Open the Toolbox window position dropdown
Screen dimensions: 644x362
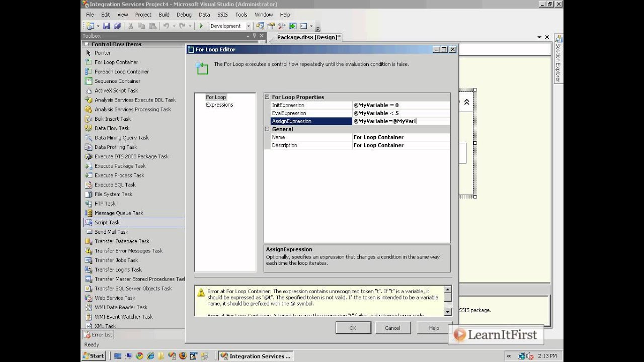[248, 36]
